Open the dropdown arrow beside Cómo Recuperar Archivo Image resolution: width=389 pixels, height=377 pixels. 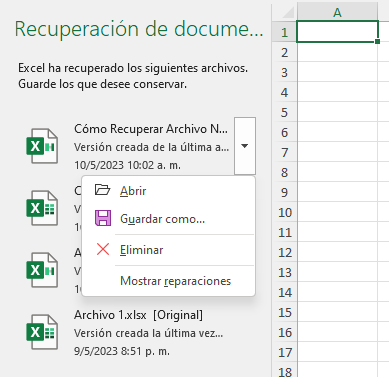[245, 146]
